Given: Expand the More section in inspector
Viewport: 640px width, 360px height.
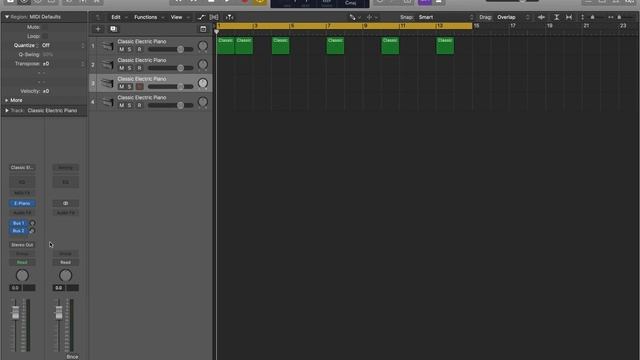Looking at the screenshot, I should 7,100.
